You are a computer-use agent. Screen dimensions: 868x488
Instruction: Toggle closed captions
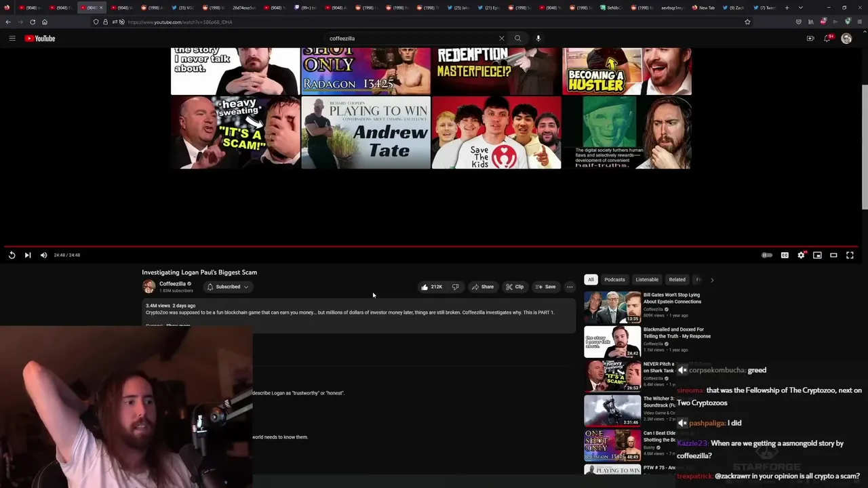(x=785, y=255)
